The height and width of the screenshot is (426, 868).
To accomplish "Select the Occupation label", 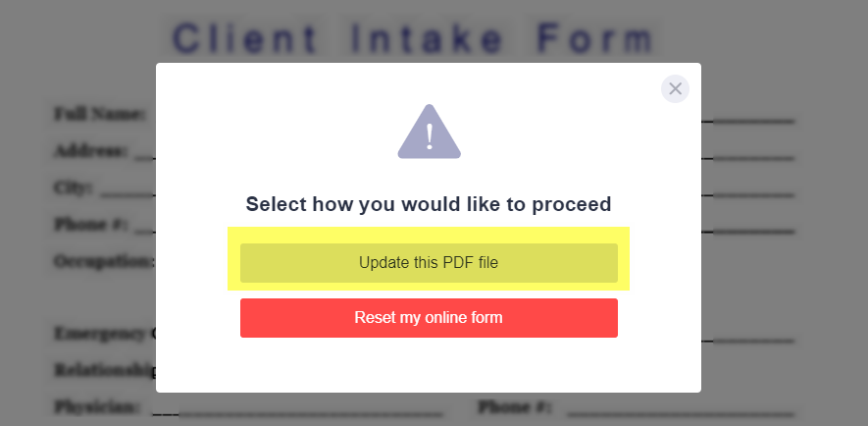I will pyautogui.click(x=105, y=261).
